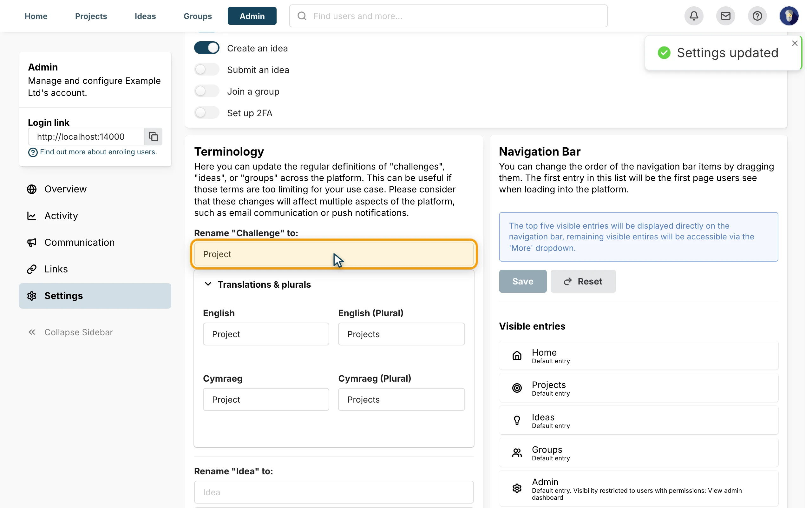This screenshot has width=812, height=508.
Task: Reset the navigation bar order
Action: (x=583, y=281)
